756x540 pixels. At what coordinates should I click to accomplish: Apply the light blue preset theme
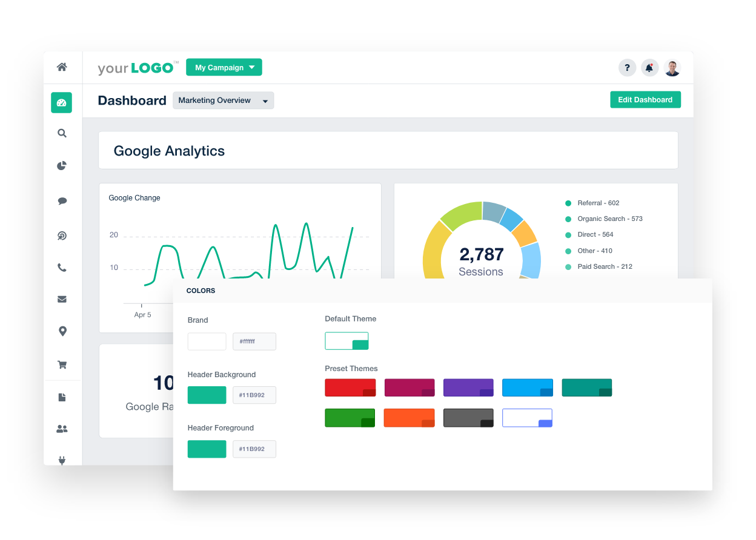[x=528, y=387]
